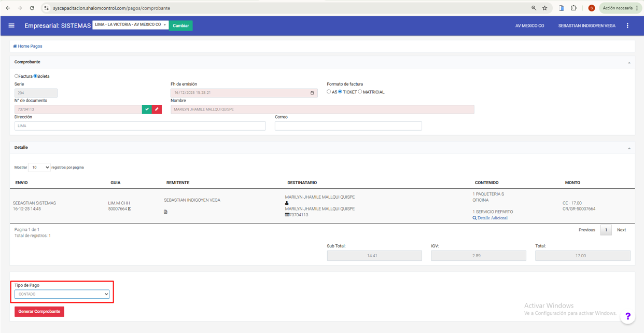Click the purple help question mark icon
Viewport: 644px width, 334px height.
tap(627, 316)
